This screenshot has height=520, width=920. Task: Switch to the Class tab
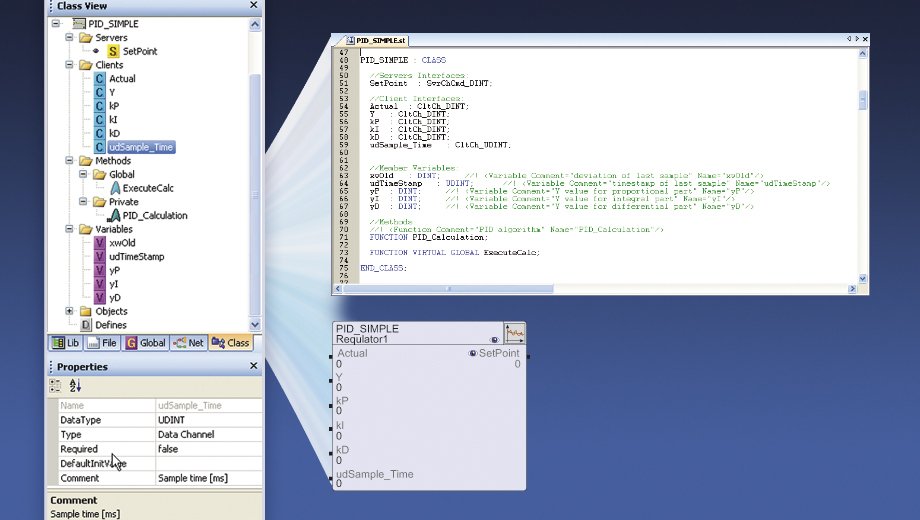(x=231, y=343)
